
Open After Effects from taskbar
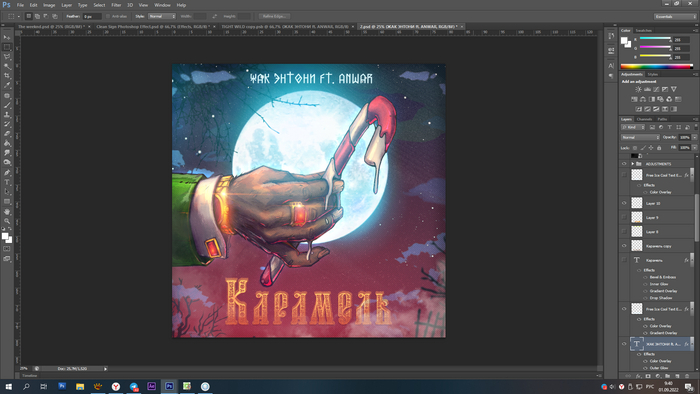point(151,386)
